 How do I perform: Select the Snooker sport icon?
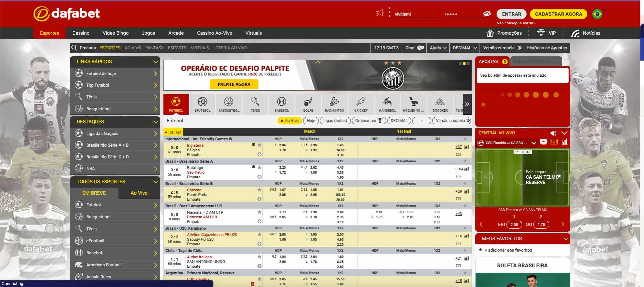(440, 104)
